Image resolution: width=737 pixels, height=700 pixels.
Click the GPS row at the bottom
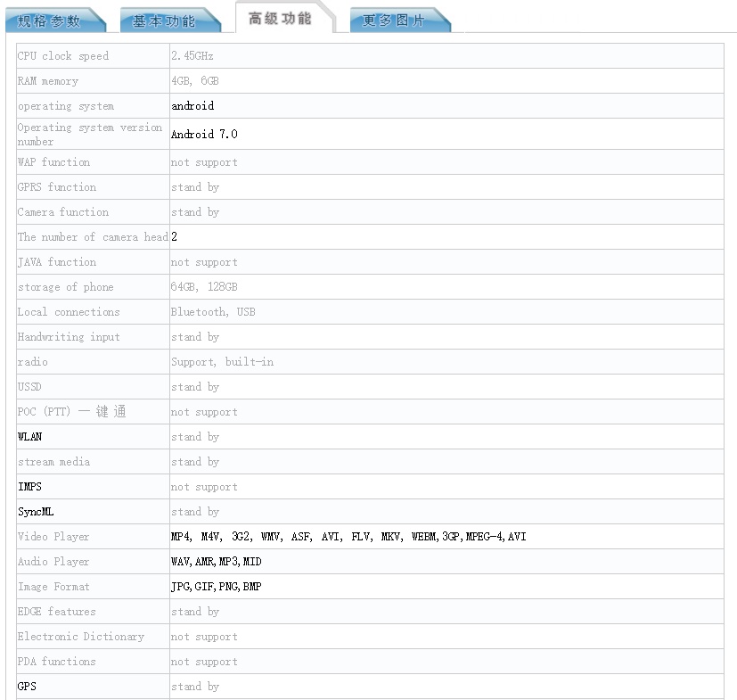26,687
